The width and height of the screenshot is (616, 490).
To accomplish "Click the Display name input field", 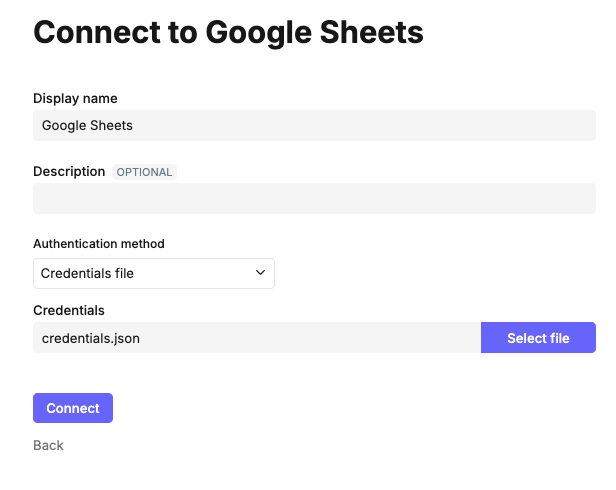I will 314,126.
